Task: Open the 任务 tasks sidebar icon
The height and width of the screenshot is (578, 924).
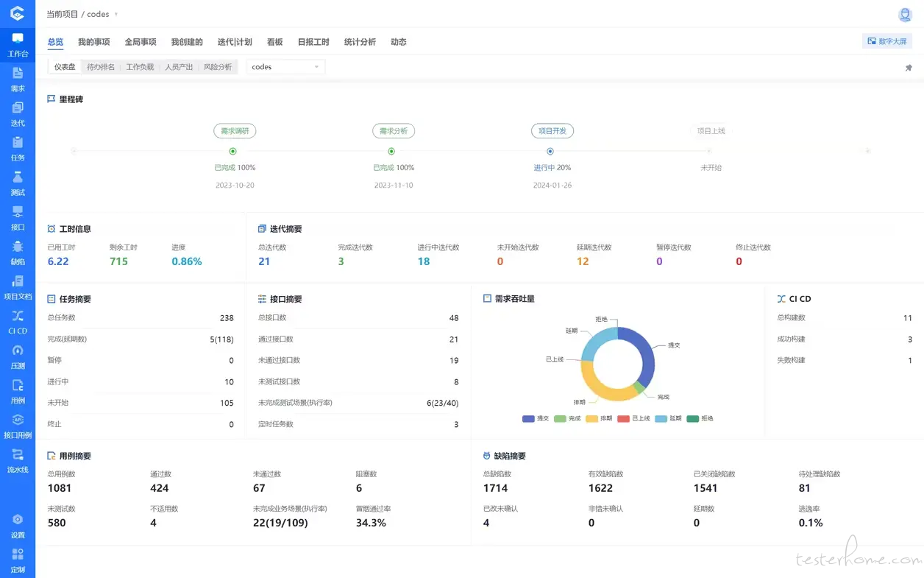Action: [18, 149]
